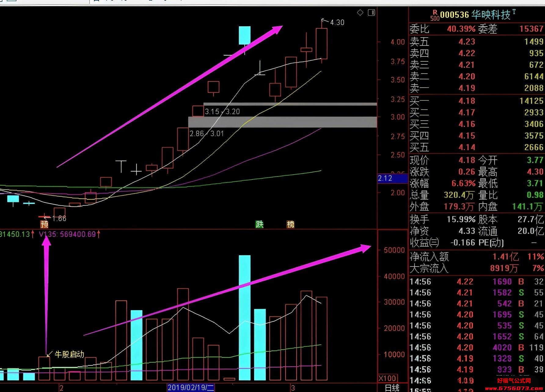This screenshot has width=545, height=392.
Task: Click the 牛股启动 annotation label
Action: [69, 354]
